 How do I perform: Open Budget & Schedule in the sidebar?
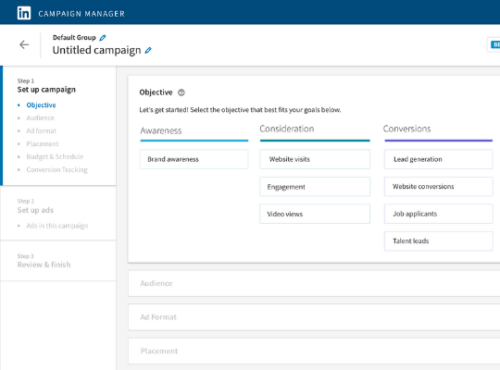(55, 157)
